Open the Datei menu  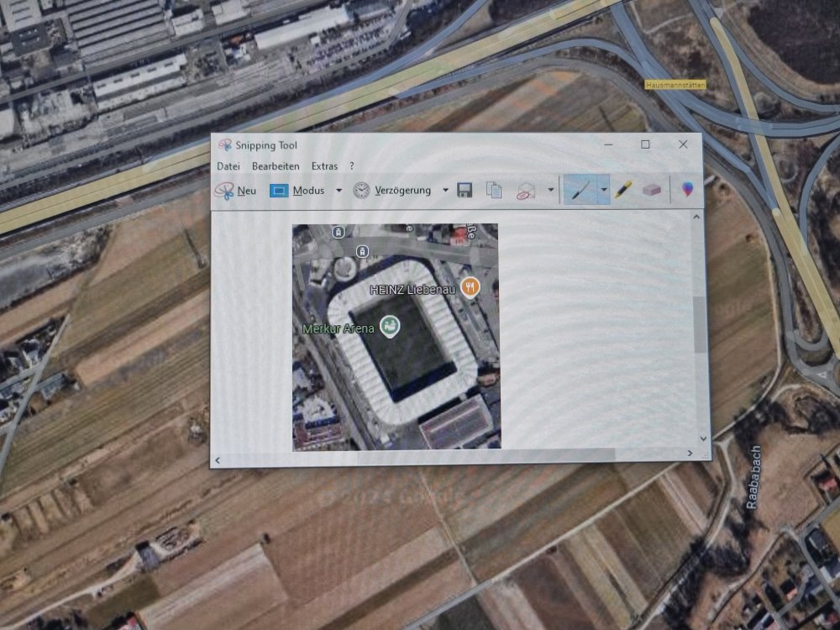(228, 166)
